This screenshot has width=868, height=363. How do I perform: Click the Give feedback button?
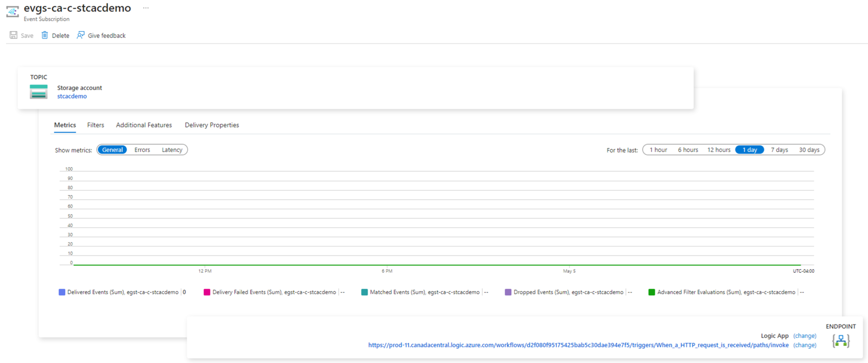pos(101,36)
